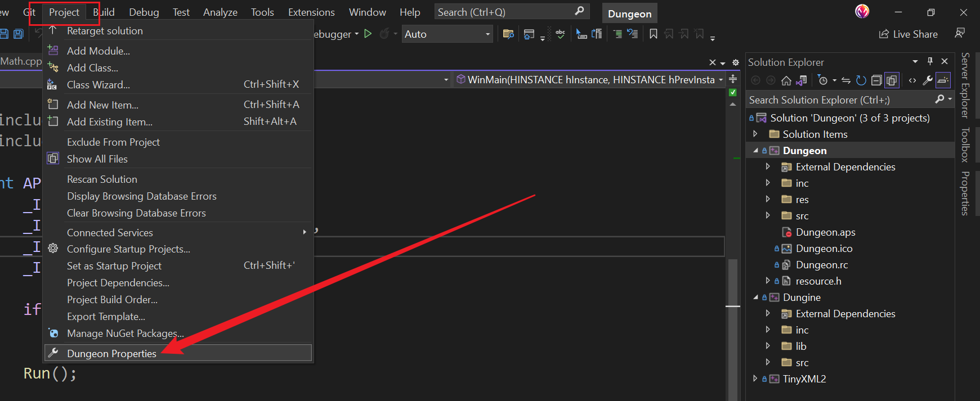Expand the TinyXML2 project node
This screenshot has width=980, height=401.
pos(755,379)
